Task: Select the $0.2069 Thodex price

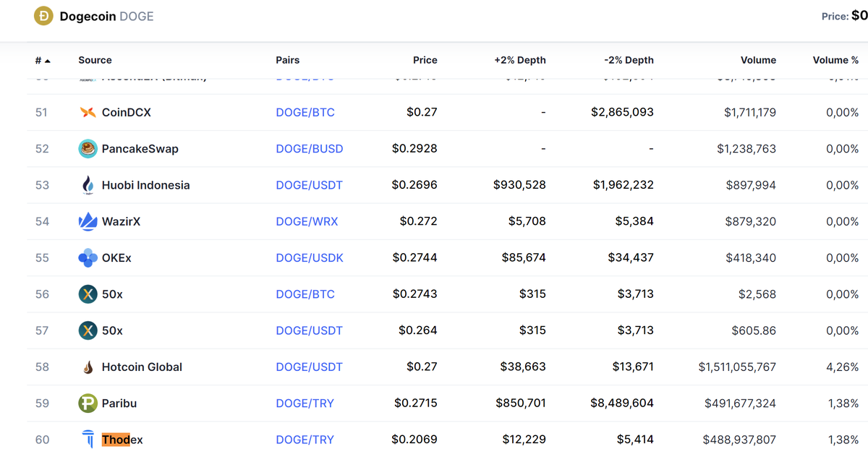Action: tap(414, 439)
